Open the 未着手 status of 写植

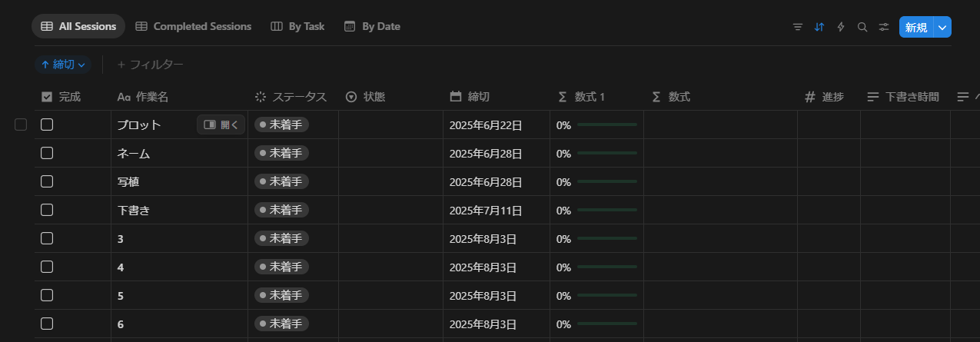281,181
